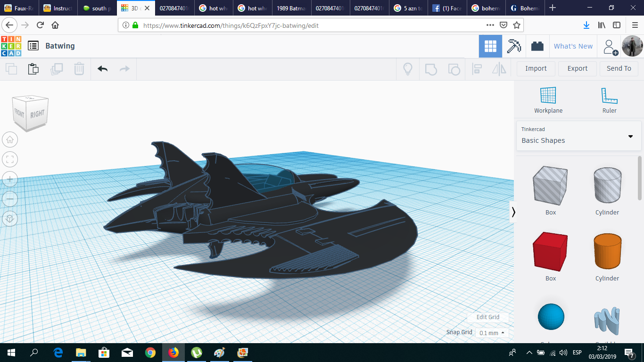Click the Redo arrow icon

124,69
